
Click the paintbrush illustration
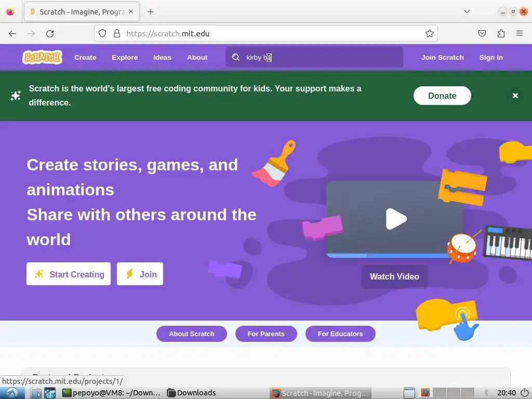tap(274, 163)
